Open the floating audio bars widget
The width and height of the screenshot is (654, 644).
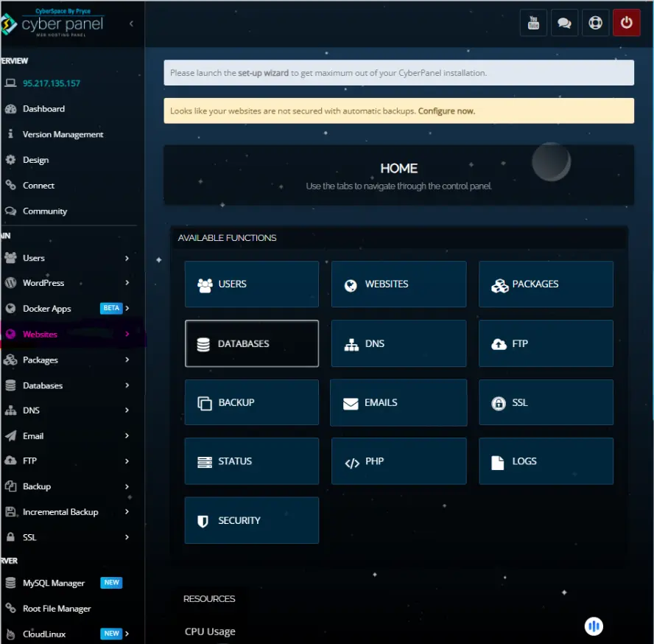pyautogui.click(x=594, y=626)
